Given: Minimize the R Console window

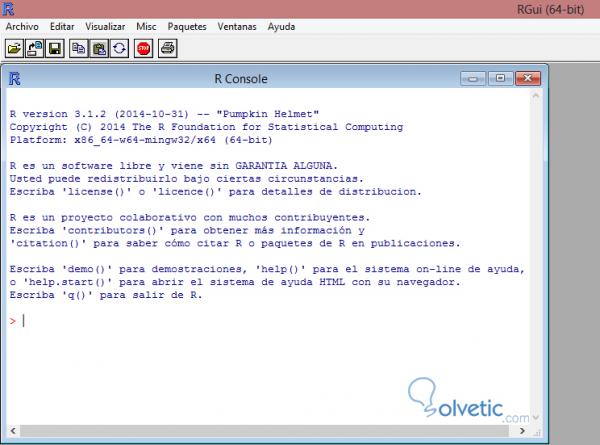Looking at the screenshot, I should pos(473,78).
